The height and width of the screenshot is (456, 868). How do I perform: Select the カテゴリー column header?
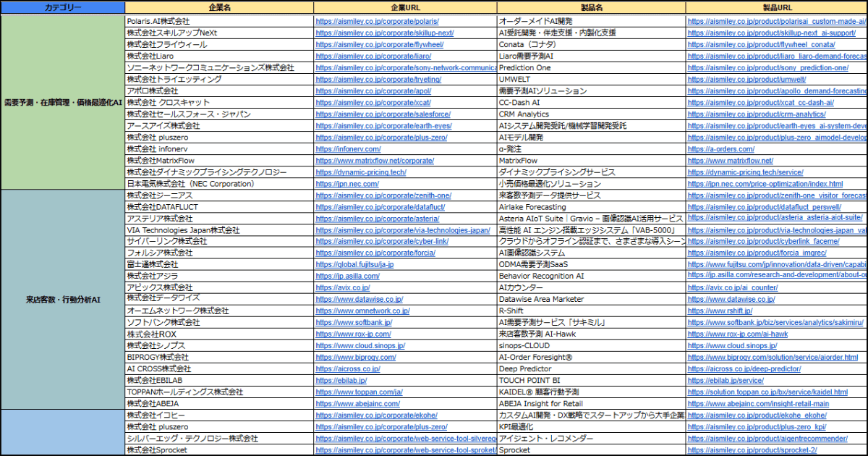click(x=63, y=7)
